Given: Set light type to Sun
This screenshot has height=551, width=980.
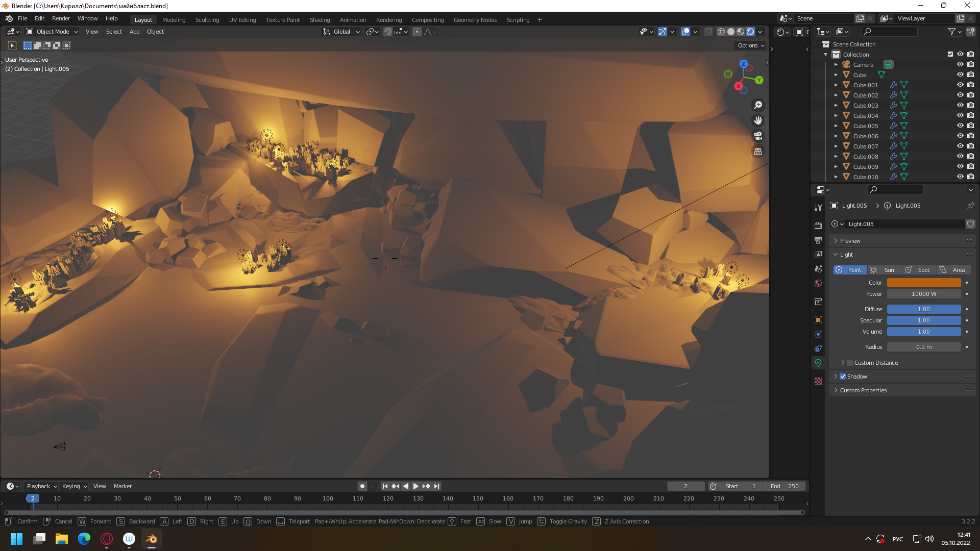Looking at the screenshot, I should coord(884,270).
